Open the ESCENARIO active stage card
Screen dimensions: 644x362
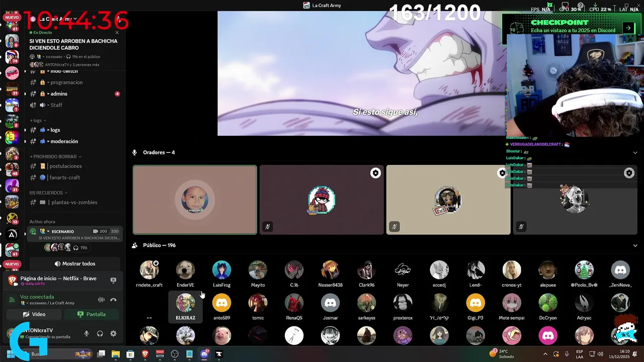[x=75, y=234]
